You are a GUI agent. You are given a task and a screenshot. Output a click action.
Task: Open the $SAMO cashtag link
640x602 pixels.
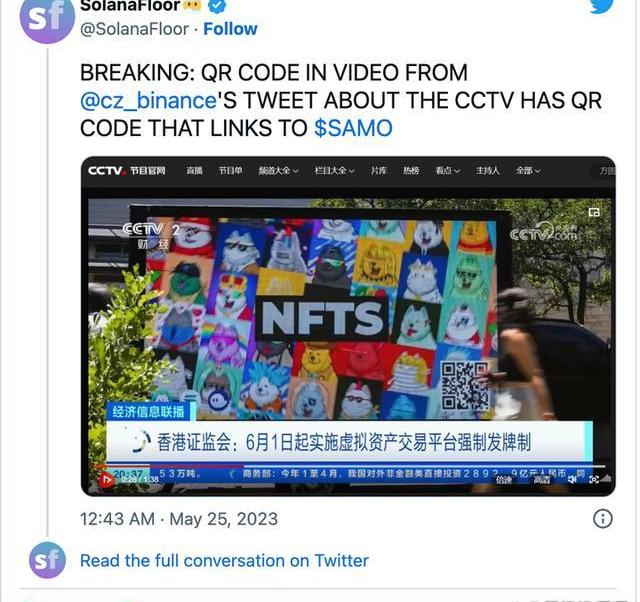[353, 128]
